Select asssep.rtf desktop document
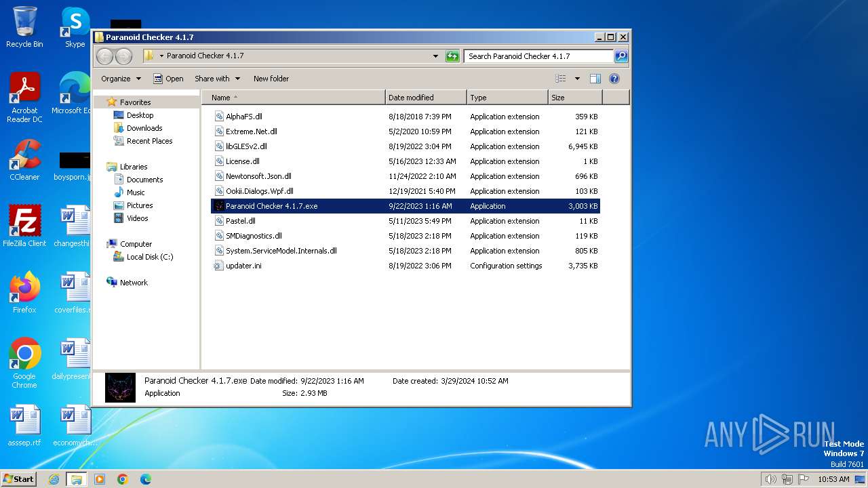The image size is (868, 488). click(24, 425)
